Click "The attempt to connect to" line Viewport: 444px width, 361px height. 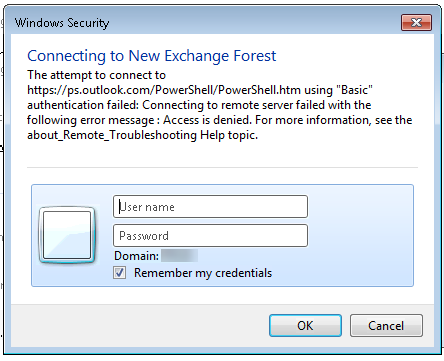coord(96,75)
